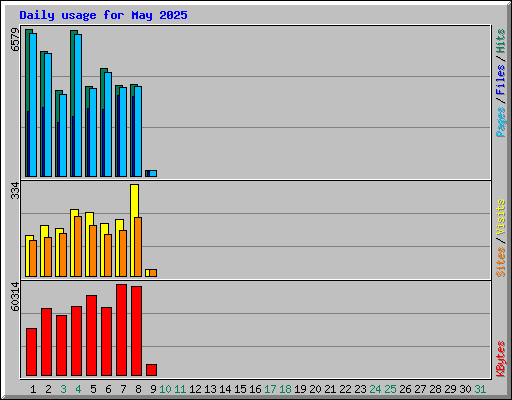Click green day 3 axis label

coord(63,389)
